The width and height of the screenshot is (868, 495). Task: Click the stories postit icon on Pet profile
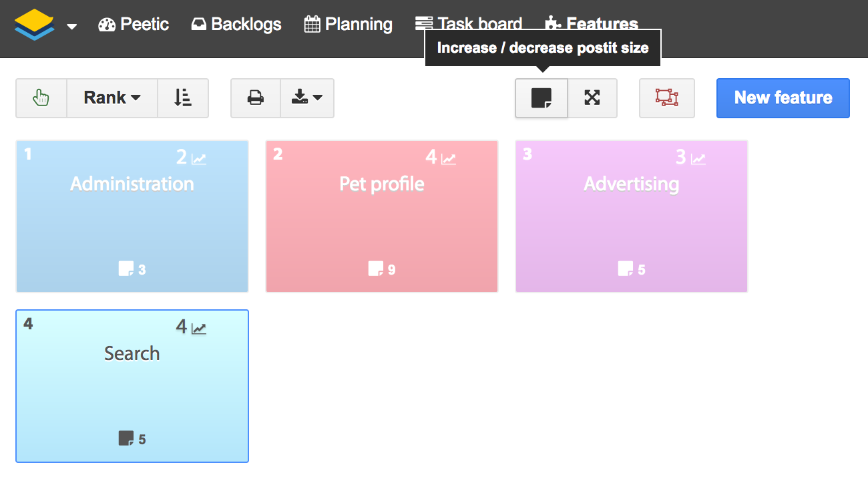pos(376,269)
